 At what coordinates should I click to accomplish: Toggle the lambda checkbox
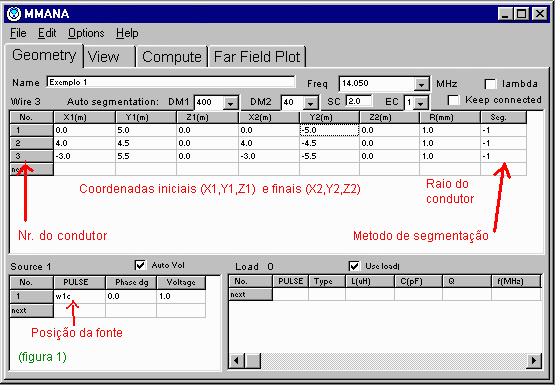491,84
